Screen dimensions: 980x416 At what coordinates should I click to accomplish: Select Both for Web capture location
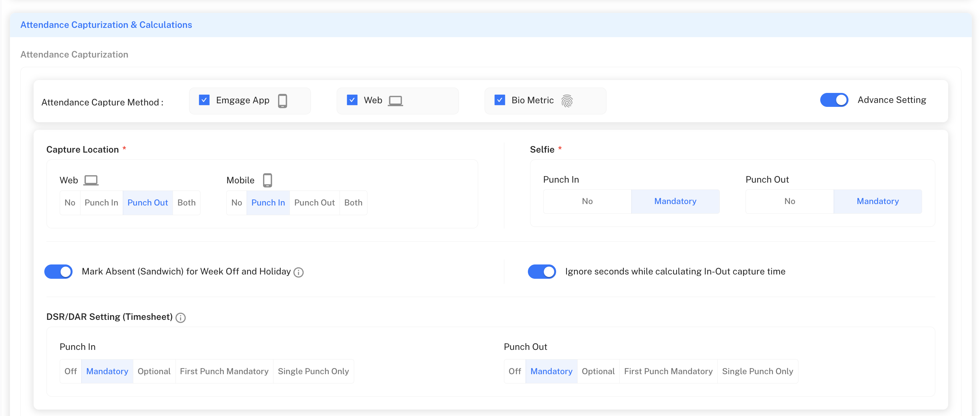(186, 203)
